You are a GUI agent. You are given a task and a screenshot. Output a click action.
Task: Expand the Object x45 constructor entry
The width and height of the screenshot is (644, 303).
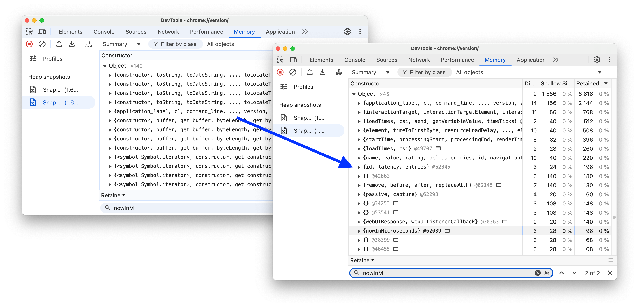click(354, 94)
